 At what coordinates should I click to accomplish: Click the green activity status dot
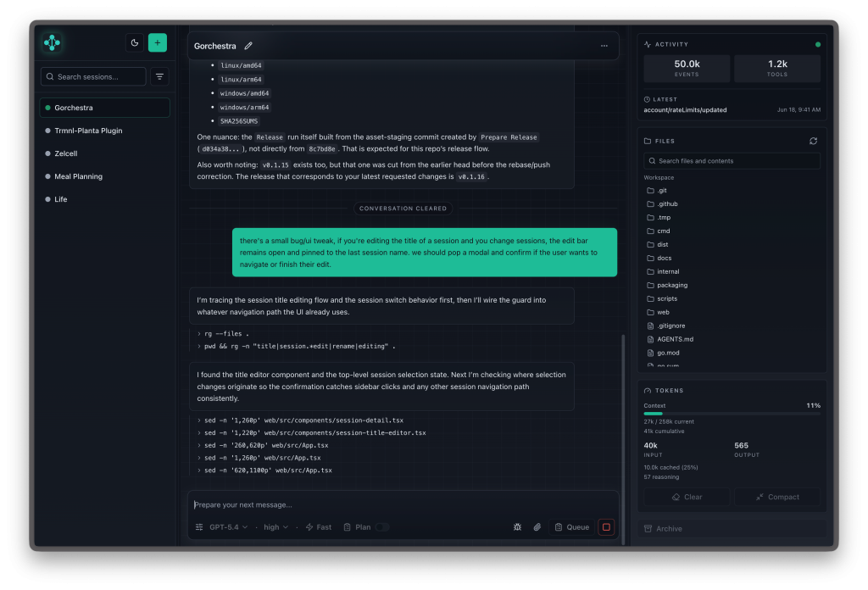pos(818,44)
